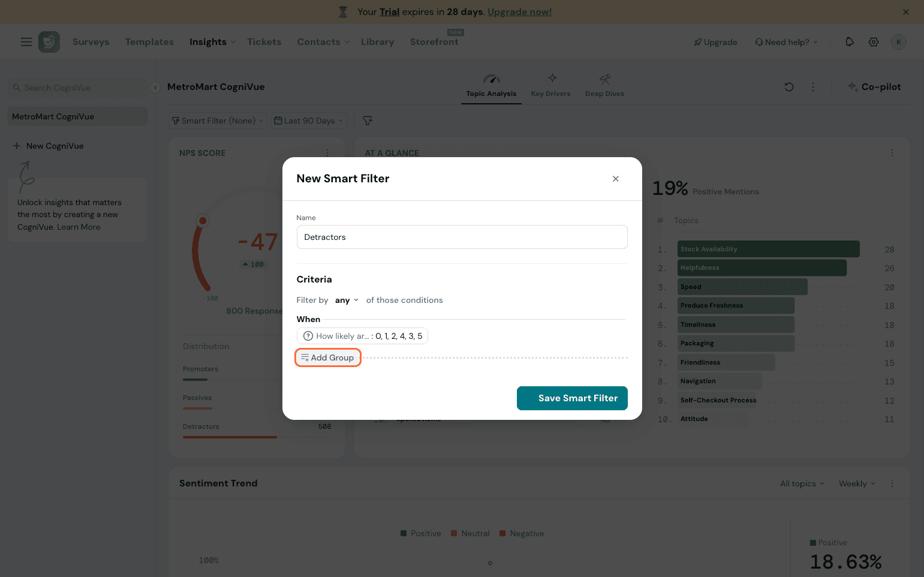Click the Upgrade now link

[x=519, y=12]
